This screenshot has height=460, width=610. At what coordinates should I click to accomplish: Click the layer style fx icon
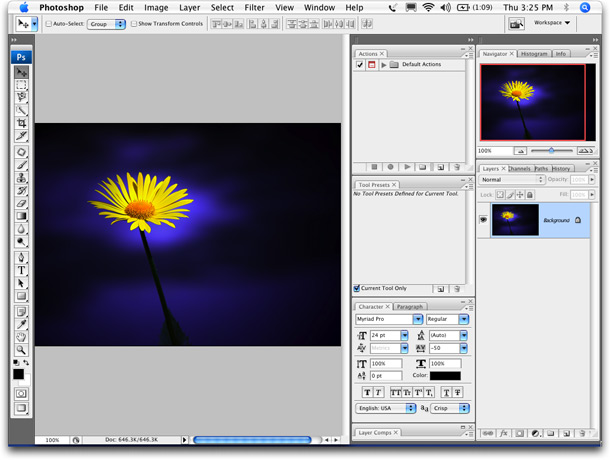coord(504,433)
